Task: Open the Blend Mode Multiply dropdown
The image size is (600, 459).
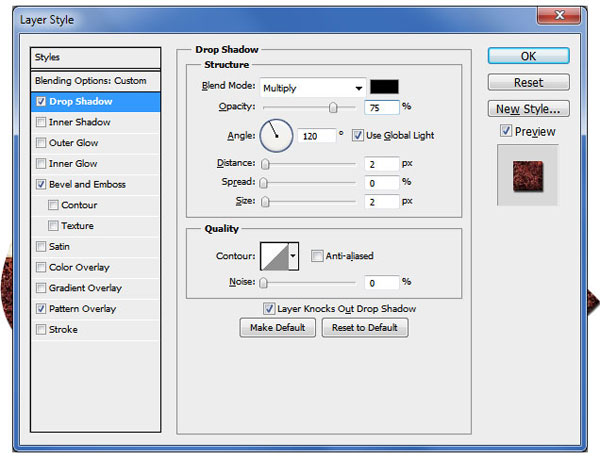Action: [312, 88]
